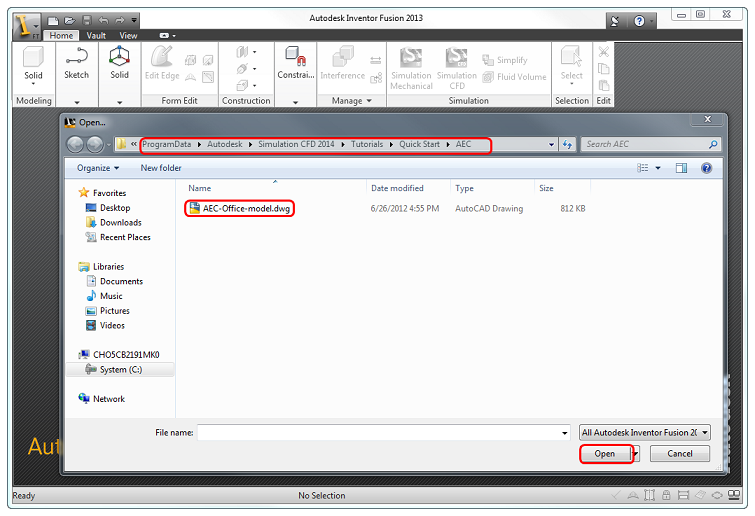This screenshot has height=516, width=755.
Task: Launch Simulation Mechanical icon
Action: (x=411, y=58)
